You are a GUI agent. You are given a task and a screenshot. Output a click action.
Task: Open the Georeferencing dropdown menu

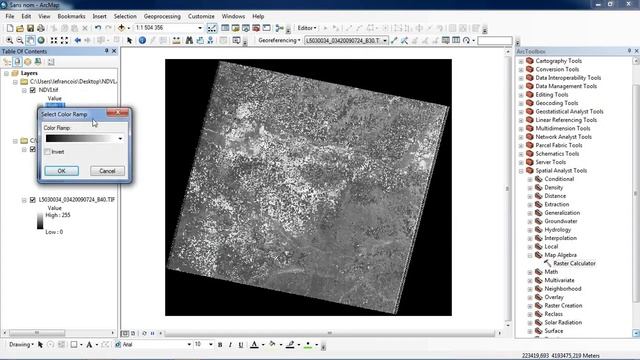[x=280, y=40]
